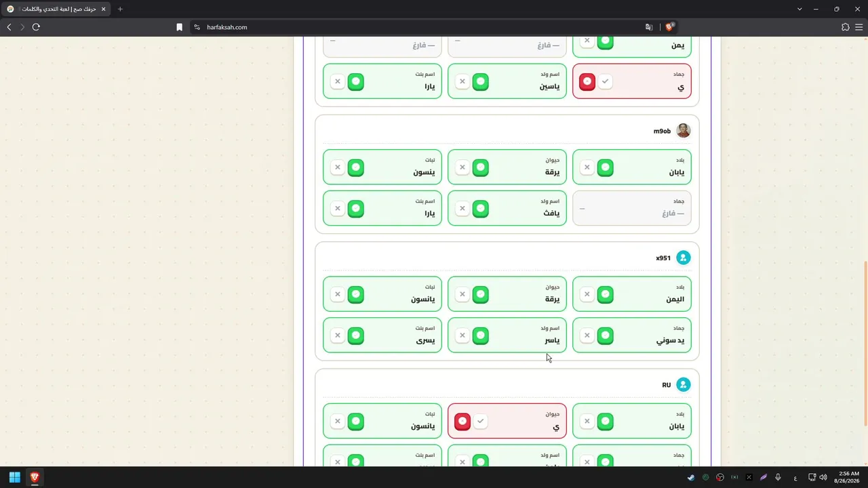Open Steam tray icon
The width and height of the screenshot is (868, 488).
[x=691, y=477]
